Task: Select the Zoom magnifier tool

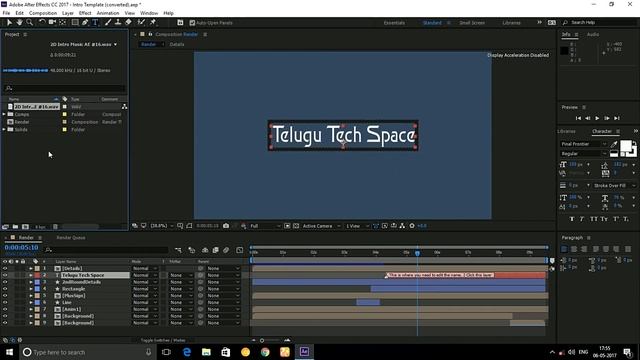Action: click(29, 22)
